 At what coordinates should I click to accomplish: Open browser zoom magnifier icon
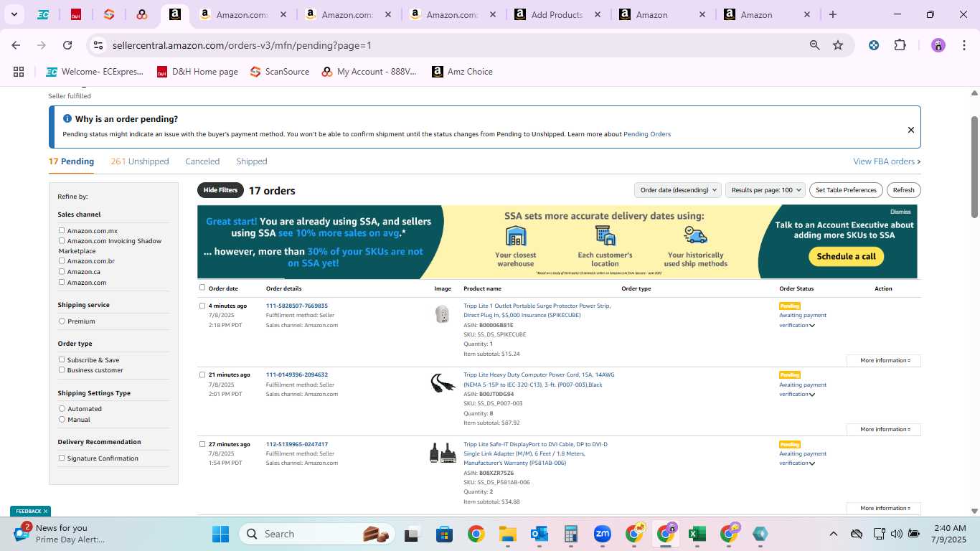point(815,45)
